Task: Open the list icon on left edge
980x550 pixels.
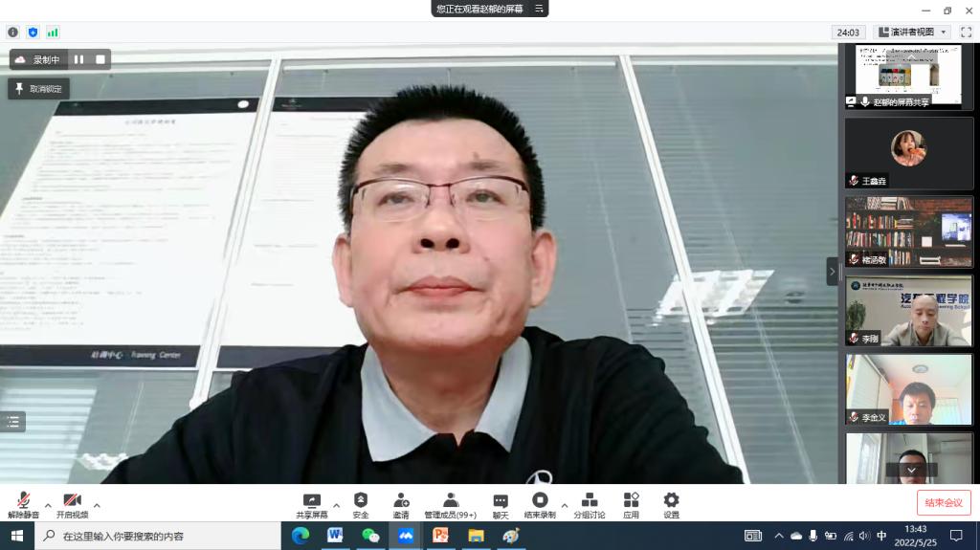Action: click(x=13, y=422)
